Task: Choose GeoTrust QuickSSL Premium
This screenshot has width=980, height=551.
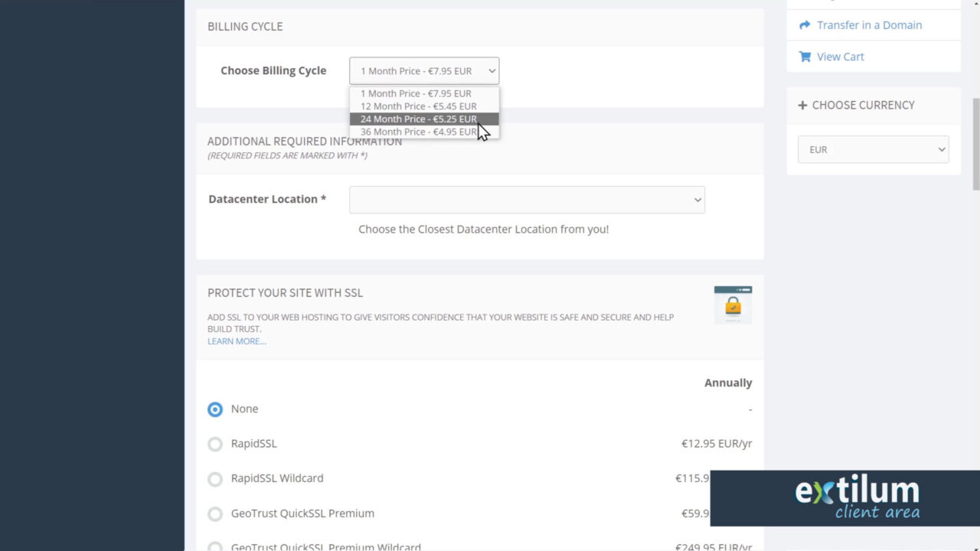Action: click(214, 514)
